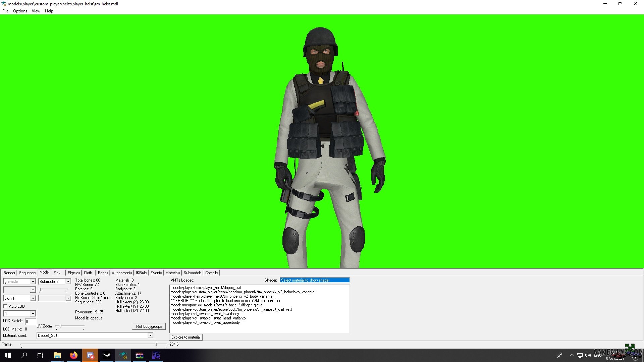Viewport: 644px width, 362px height.
Task: Click the Roll bodygroups button
Action: [149, 326]
